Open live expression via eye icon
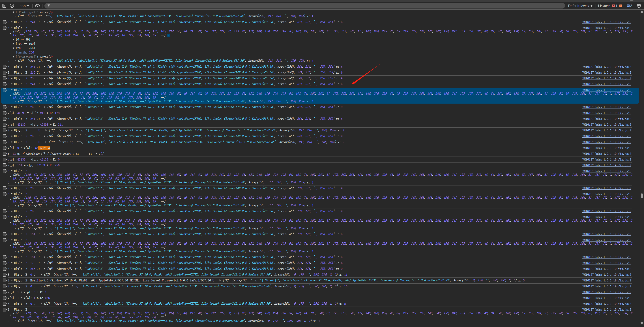 coord(37,6)
